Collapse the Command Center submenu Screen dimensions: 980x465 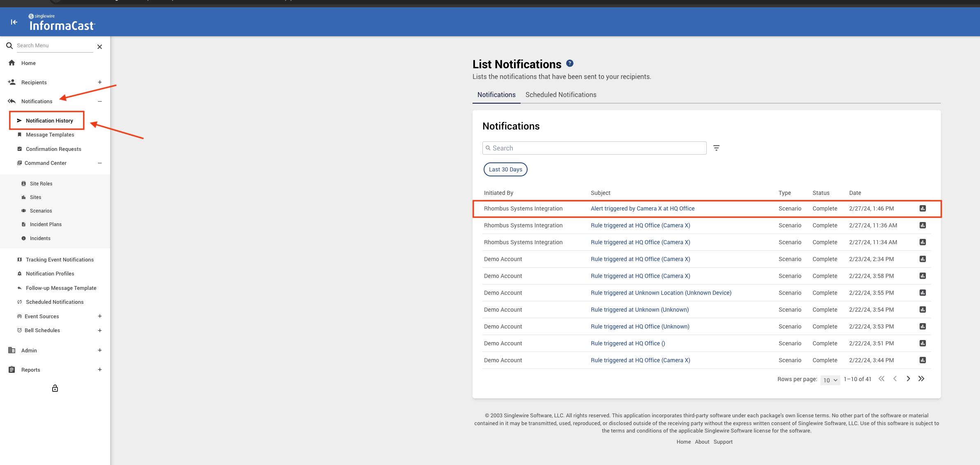click(99, 163)
